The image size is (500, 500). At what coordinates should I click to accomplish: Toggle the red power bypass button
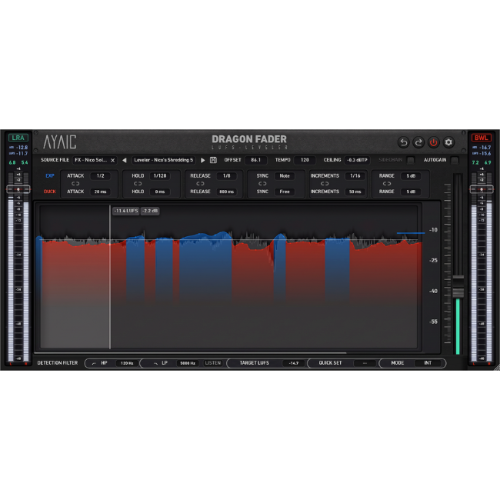pos(433,142)
